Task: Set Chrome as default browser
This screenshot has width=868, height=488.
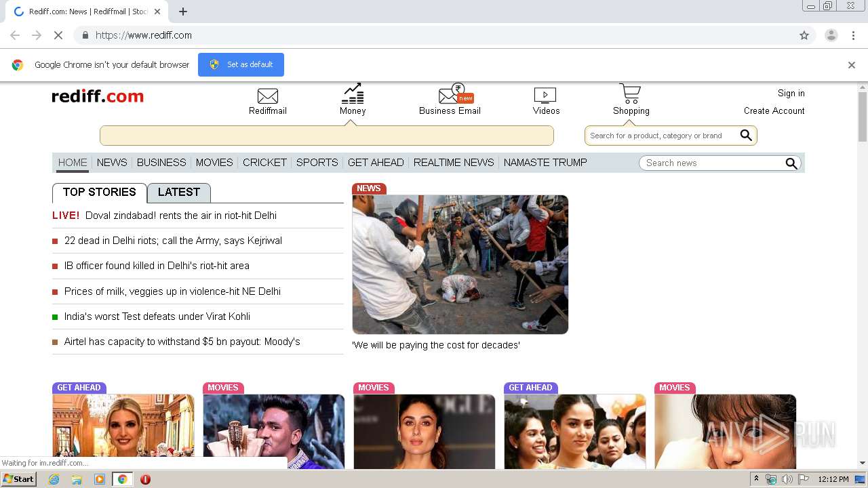Action: pyautogui.click(x=241, y=64)
